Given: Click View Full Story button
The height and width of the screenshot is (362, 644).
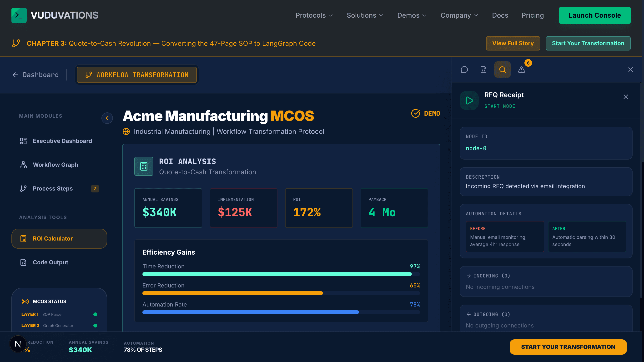Looking at the screenshot, I should pos(513,43).
